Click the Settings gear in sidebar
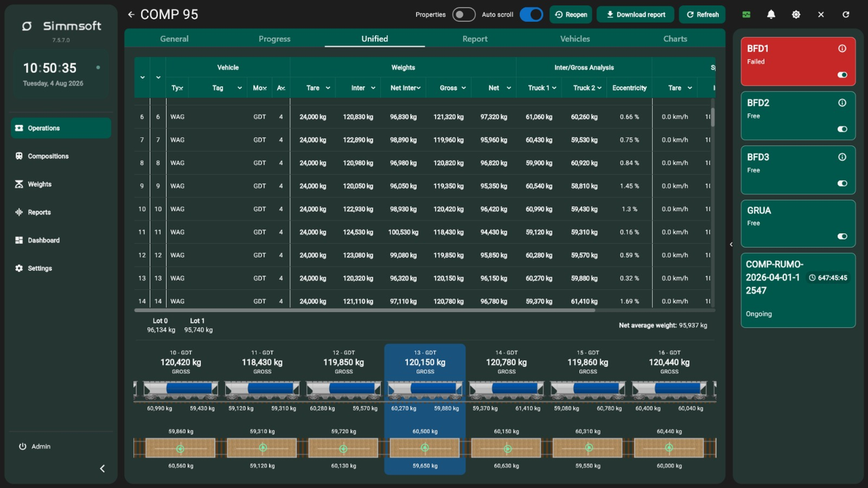Screen dimensions: 868x488 click(x=19, y=269)
